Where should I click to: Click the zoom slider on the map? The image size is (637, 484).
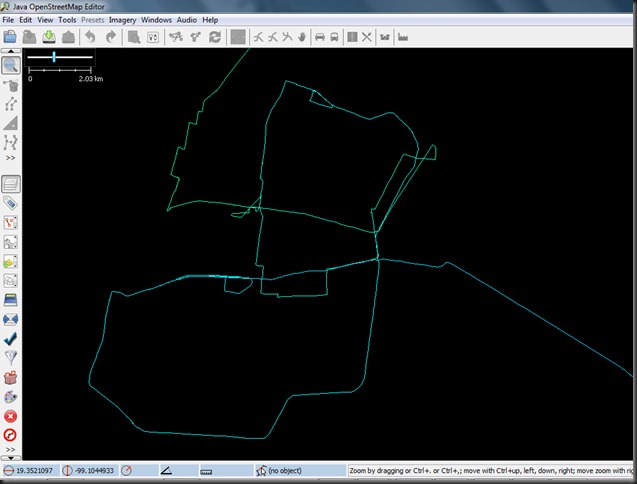coord(54,57)
